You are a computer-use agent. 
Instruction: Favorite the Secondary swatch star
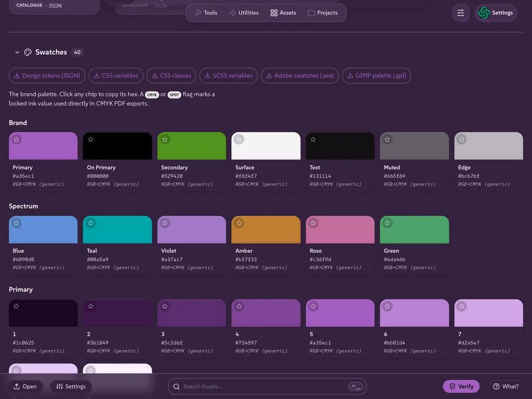coord(165,140)
